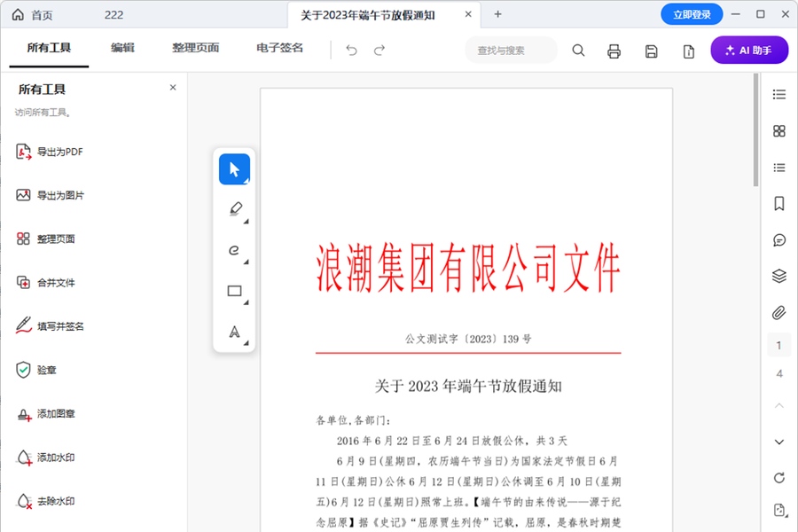Viewport: 798px width, 532px height.
Task: Open the outline list panel below the thumbnails icon
Action: [x=779, y=168]
